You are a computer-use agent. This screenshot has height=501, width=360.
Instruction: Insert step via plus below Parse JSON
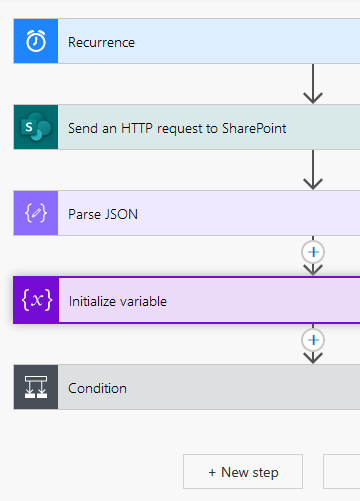point(313,252)
